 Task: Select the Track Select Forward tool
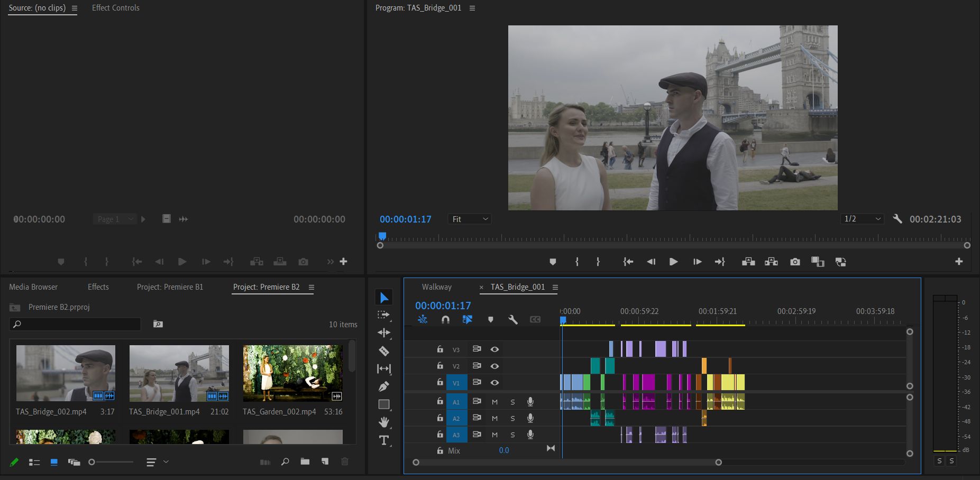(384, 315)
